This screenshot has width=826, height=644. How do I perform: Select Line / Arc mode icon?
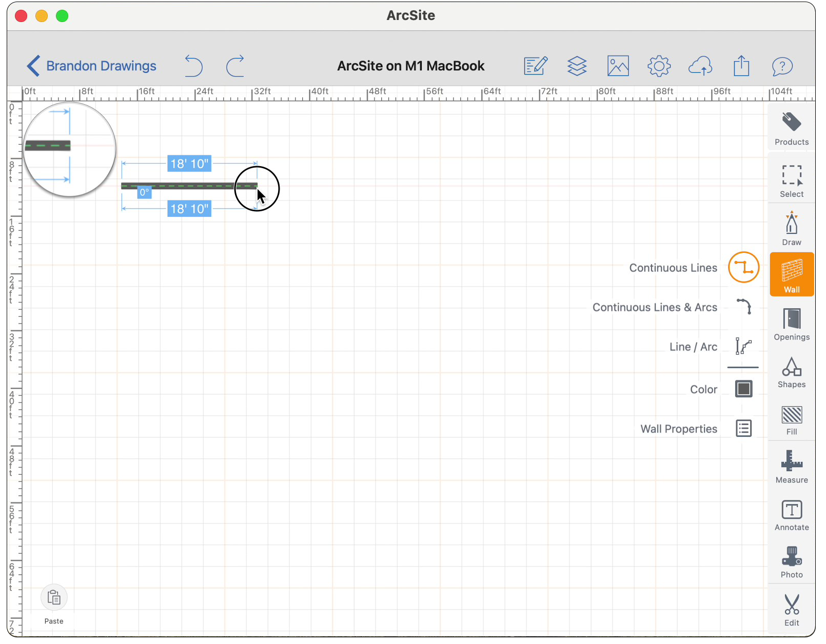click(x=743, y=347)
